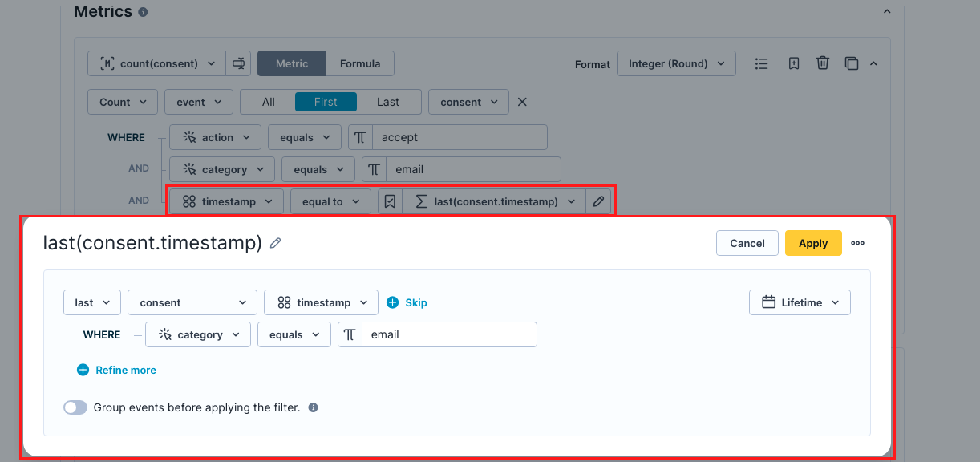
Task: Open the timestamp attribute dropdown in the editor
Action: pos(321,302)
